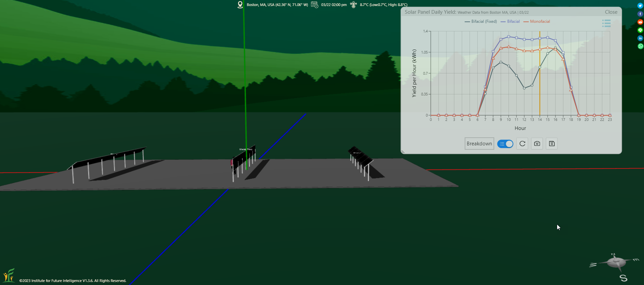Click the compass in the corner
The width and height of the screenshot is (644, 285).
(614, 263)
